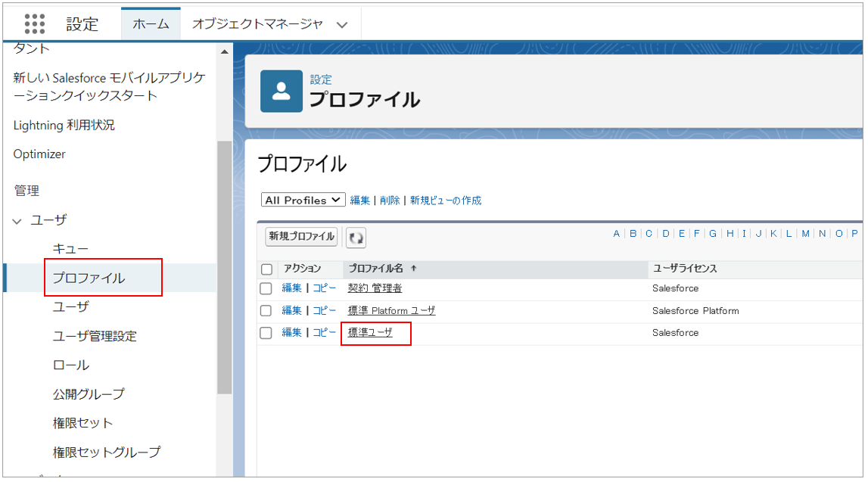Open the App Launcher grid icon
Image resolution: width=868 pixels, height=482 pixels.
point(35,23)
